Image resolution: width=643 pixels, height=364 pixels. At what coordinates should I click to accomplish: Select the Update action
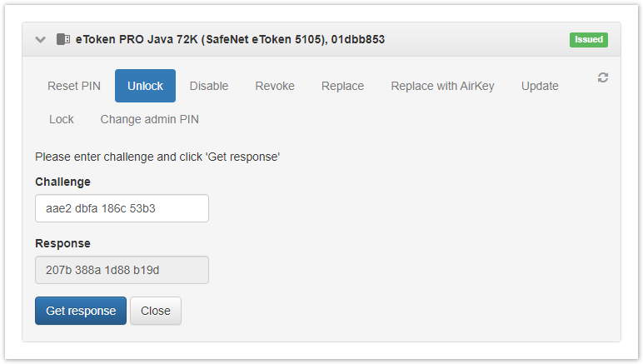(x=540, y=86)
